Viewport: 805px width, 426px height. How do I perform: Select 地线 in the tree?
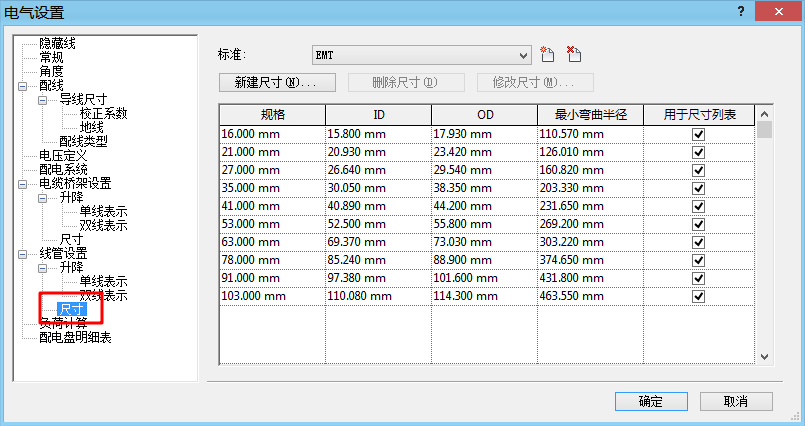coord(91,127)
